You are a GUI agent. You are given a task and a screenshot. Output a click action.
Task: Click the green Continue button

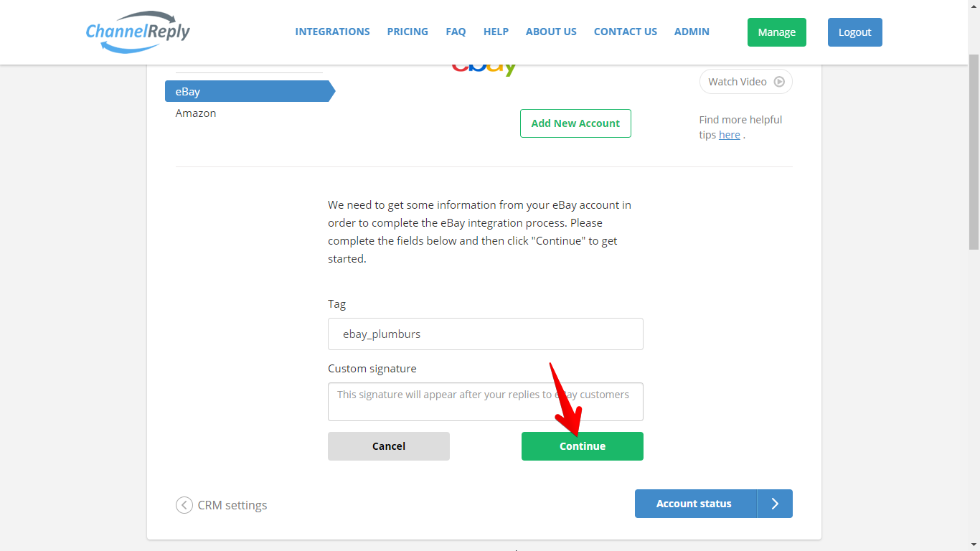coord(583,446)
